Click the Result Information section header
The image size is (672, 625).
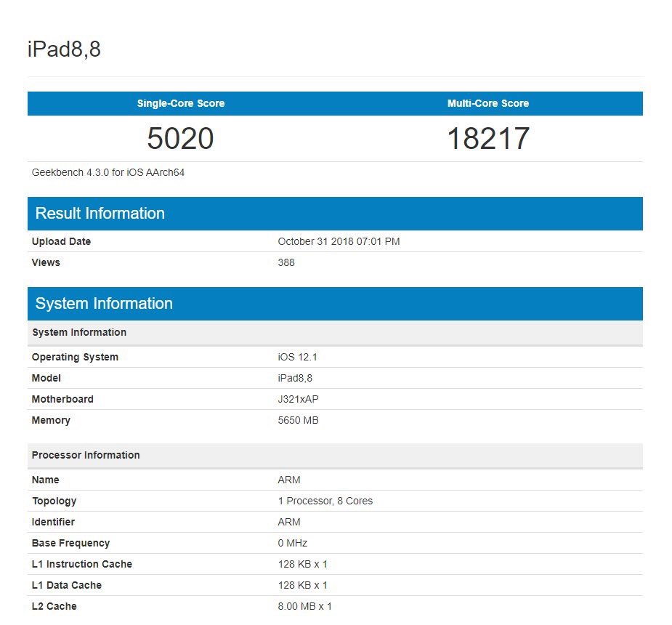tap(100, 213)
